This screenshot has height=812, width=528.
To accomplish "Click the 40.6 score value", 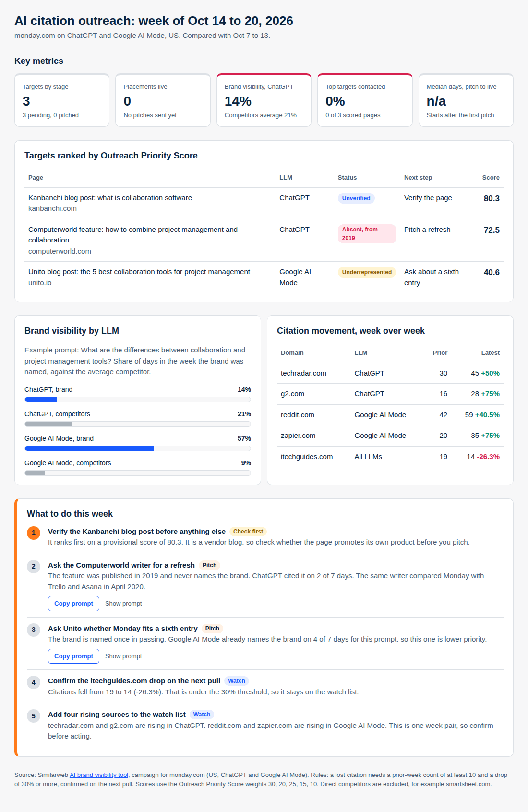I will click(x=492, y=272).
